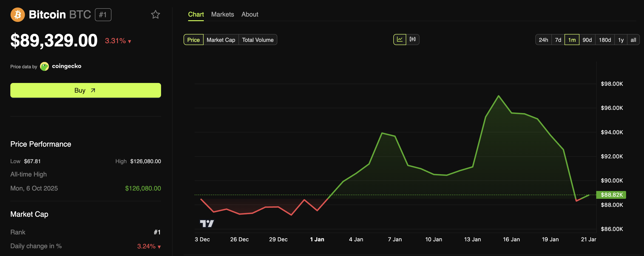This screenshot has width=644, height=256.
Task: Open the About tab
Action: (250, 14)
